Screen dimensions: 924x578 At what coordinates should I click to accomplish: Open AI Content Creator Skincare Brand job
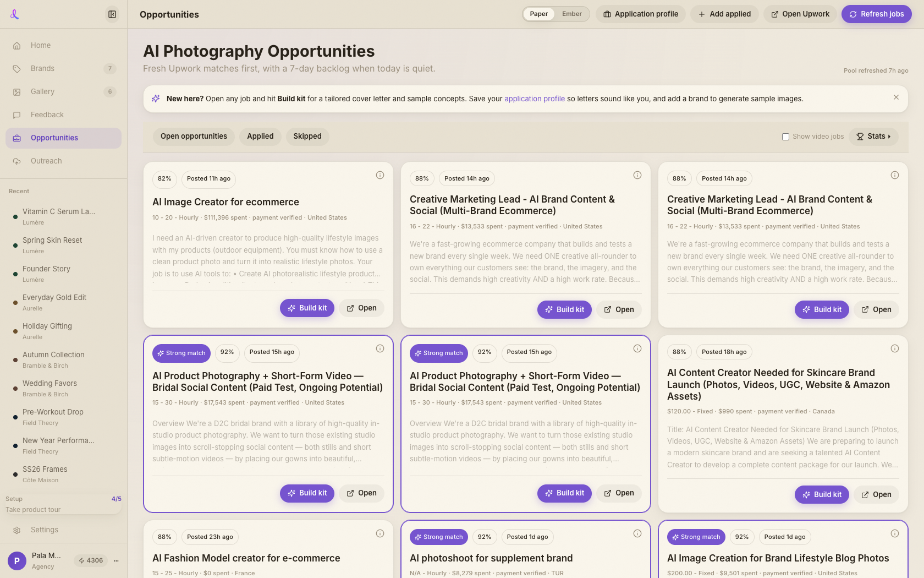[x=876, y=495]
